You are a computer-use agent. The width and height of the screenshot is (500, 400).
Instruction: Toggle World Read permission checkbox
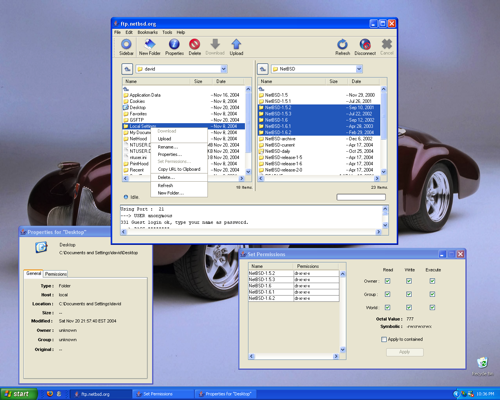pos(387,307)
